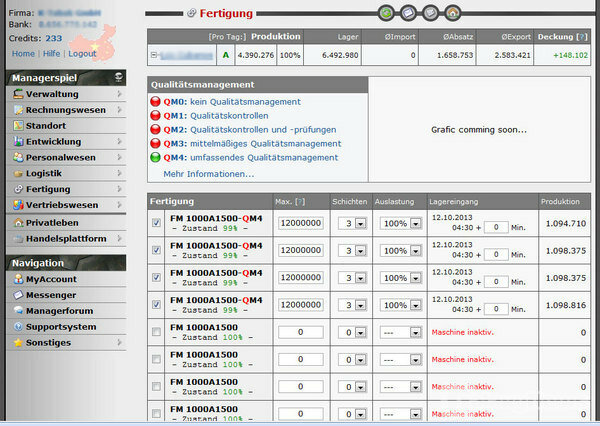Click the red light next to QM2

(155, 129)
